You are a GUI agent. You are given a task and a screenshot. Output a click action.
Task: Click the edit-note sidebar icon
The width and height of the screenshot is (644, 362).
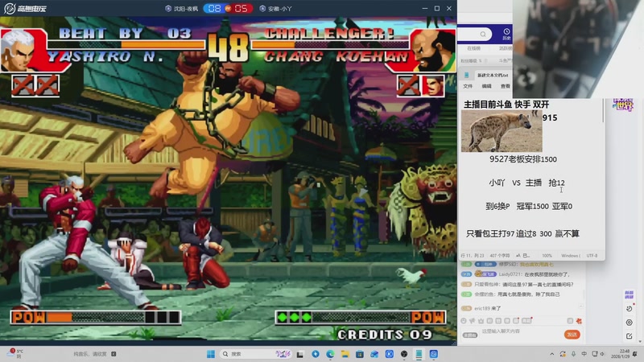coord(630,336)
